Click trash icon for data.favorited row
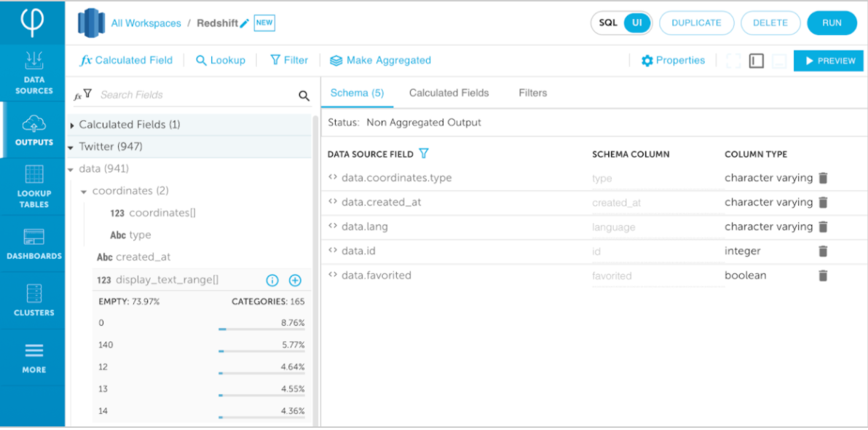This screenshot has height=430, width=868. [823, 275]
